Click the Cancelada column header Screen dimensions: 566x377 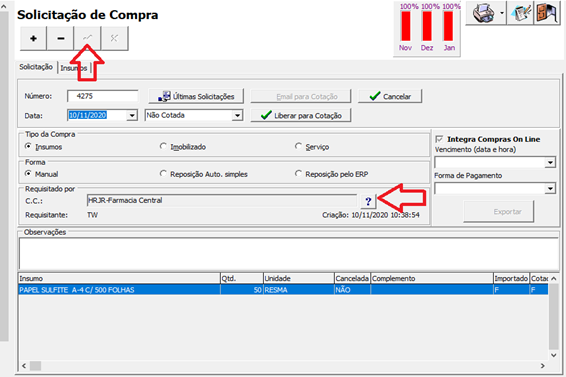click(x=352, y=278)
